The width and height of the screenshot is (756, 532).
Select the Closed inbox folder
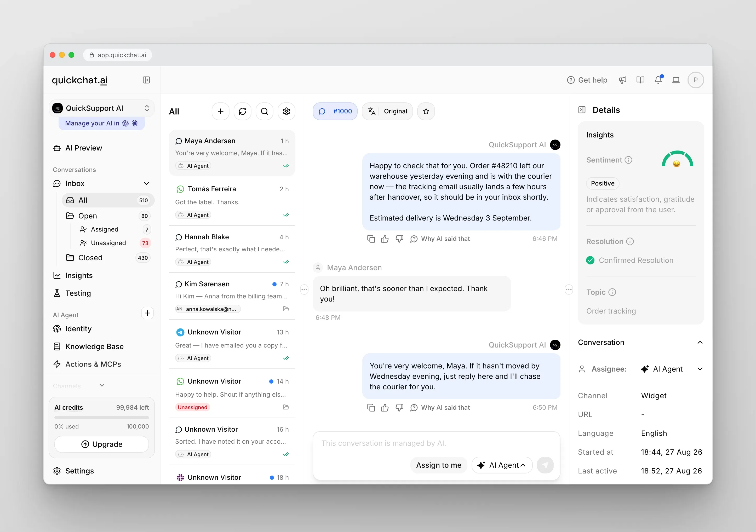click(x=108, y=258)
